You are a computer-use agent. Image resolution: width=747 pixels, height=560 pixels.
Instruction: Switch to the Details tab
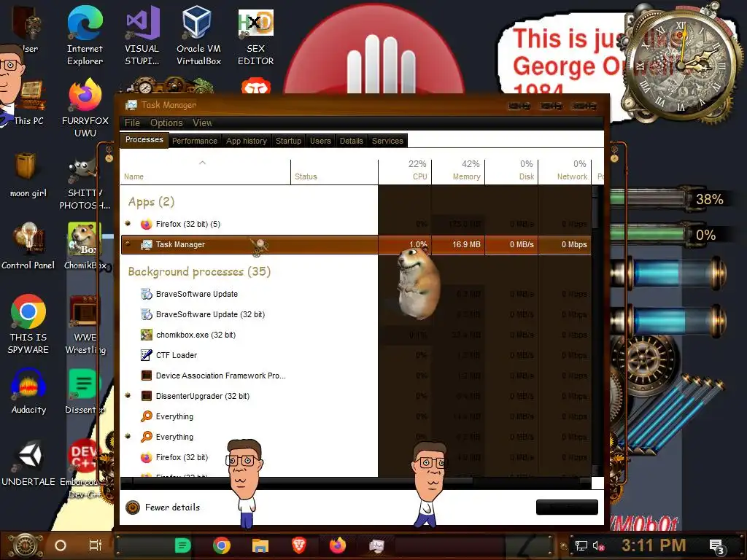[x=351, y=141]
